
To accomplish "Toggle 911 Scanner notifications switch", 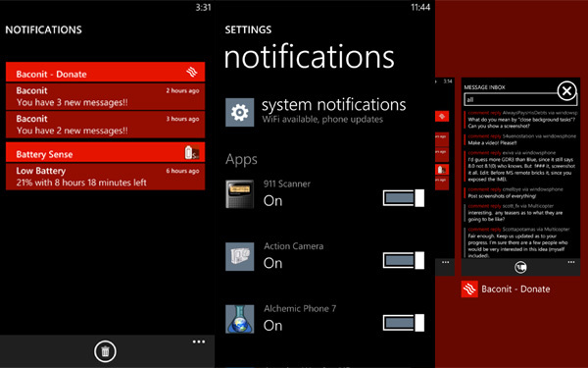I will coord(404,198).
